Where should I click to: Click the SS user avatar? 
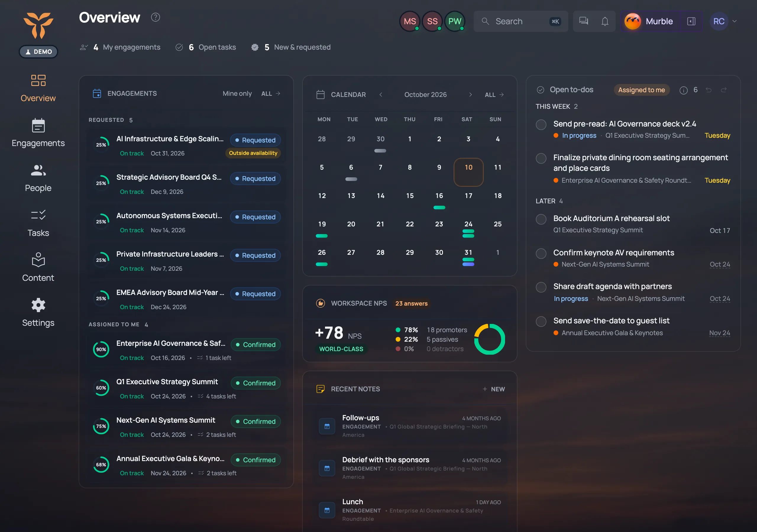(432, 21)
